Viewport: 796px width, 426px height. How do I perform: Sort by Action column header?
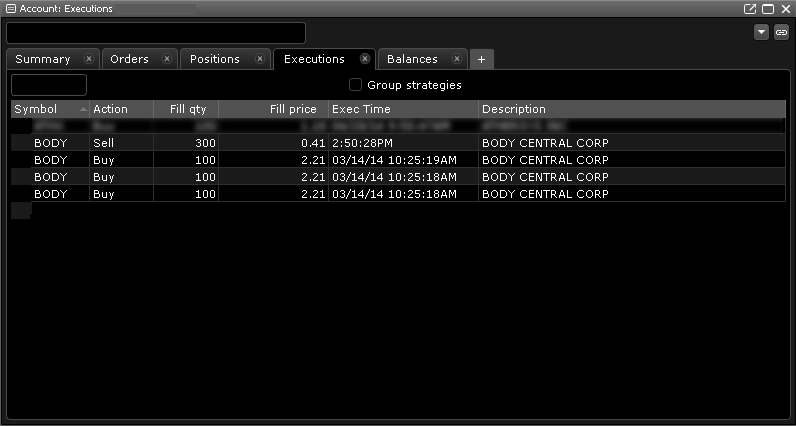(x=122, y=109)
